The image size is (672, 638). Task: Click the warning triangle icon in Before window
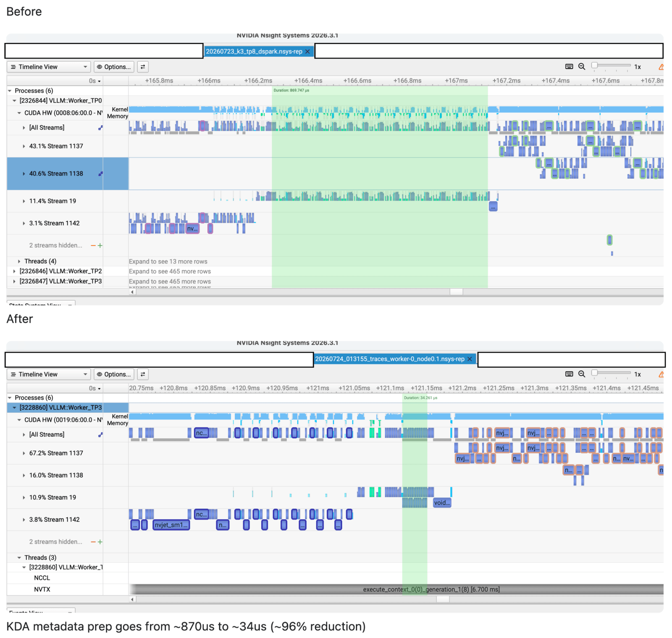661,67
